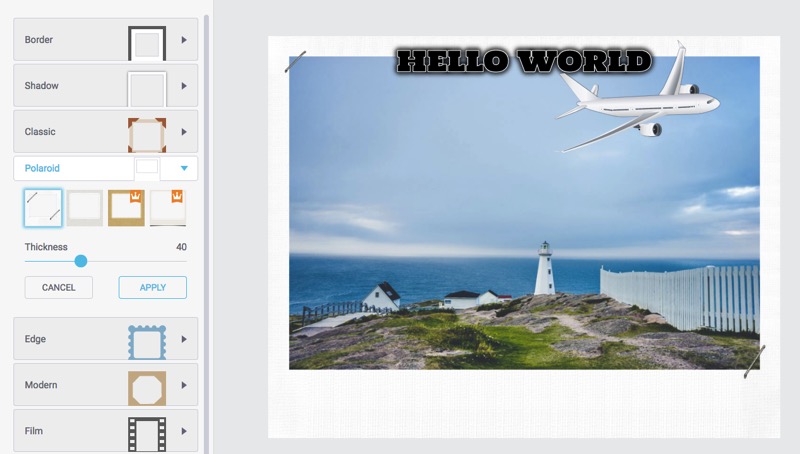Click the Thickness slider handle
Viewport: 800px width, 454px height.
click(x=81, y=261)
